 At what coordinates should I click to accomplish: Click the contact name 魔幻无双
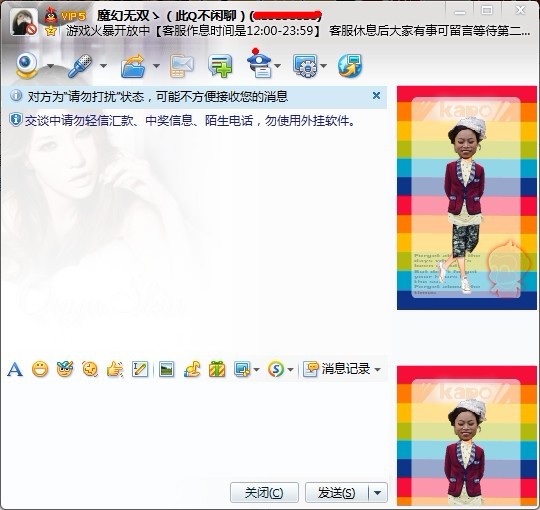pos(123,15)
